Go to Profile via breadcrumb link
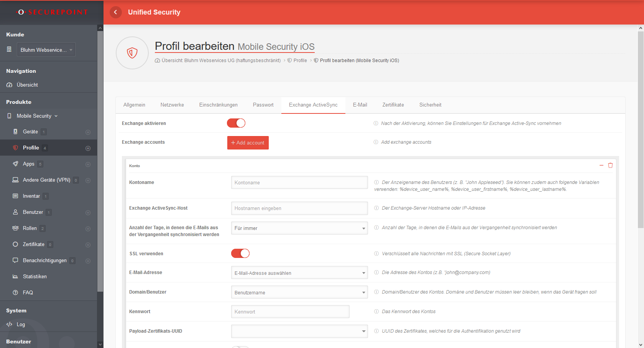Viewport: 644px width, 348px height. point(300,61)
